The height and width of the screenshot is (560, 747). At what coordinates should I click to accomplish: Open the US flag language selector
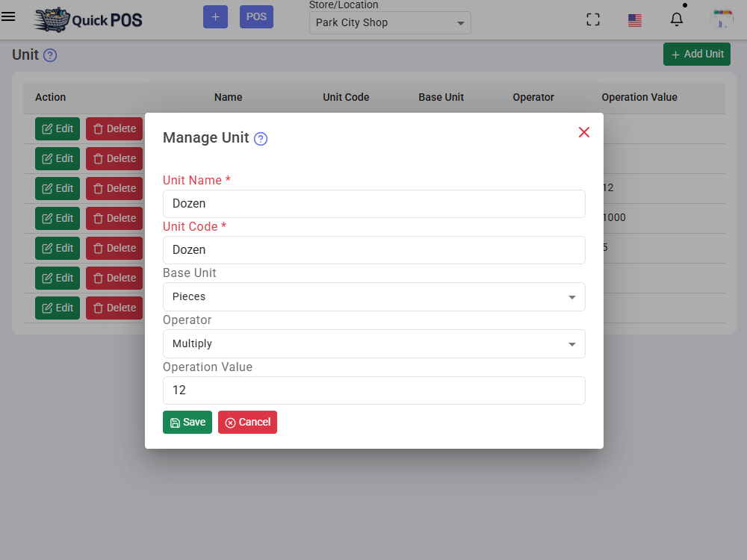pos(634,20)
